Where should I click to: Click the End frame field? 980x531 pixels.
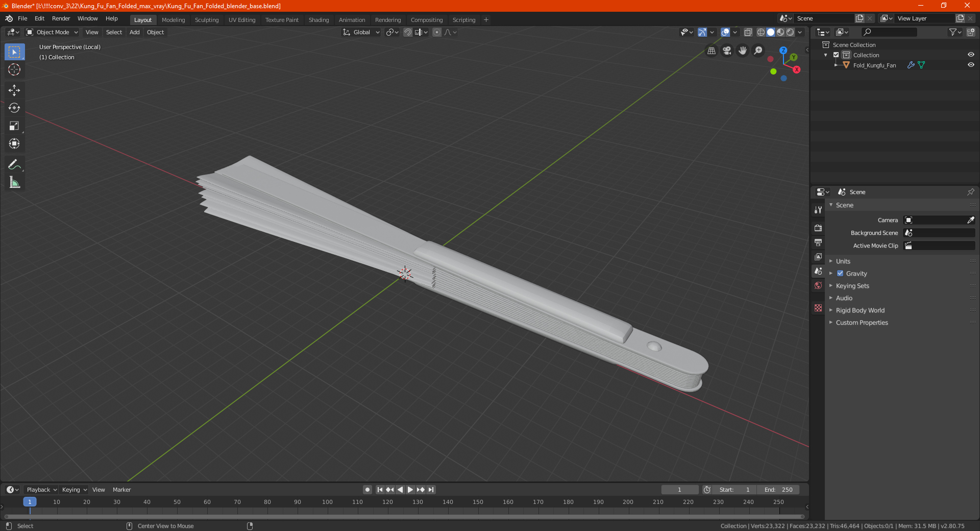pos(778,490)
